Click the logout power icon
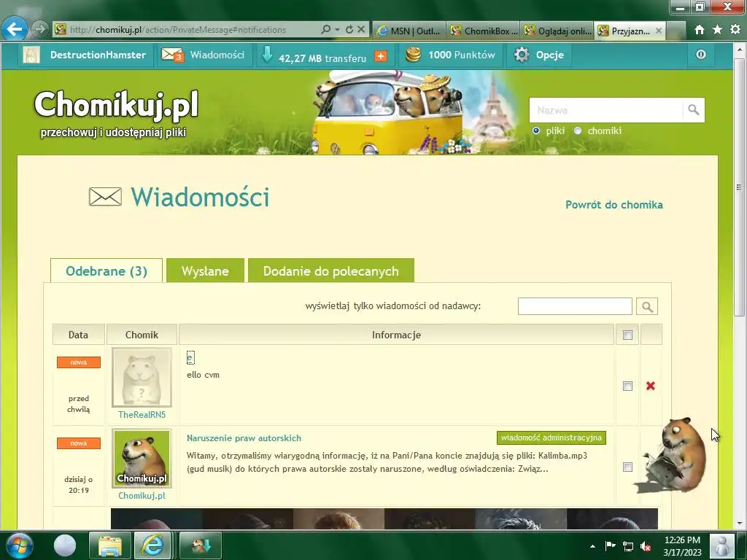Image resolution: width=747 pixels, height=560 pixels. pos(701,54)
